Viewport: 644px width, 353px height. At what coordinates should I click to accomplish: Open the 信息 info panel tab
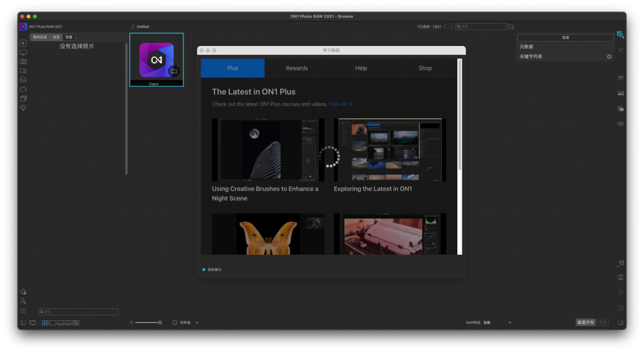(565, 37)
